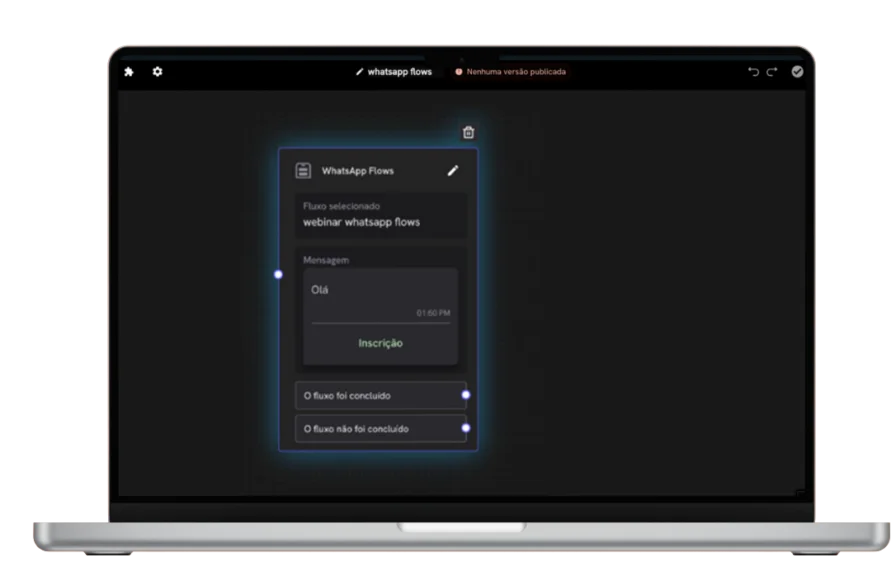This screenshot has width=891, height=581.
Task: Click the "whatsapp flows" bot name
Action: [x=400, y=72]
